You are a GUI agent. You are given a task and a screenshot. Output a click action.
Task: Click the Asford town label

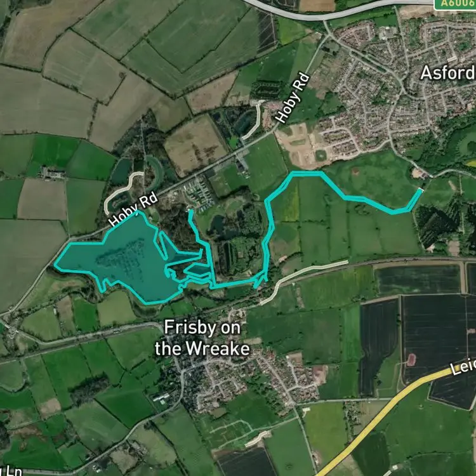point(448,73)
